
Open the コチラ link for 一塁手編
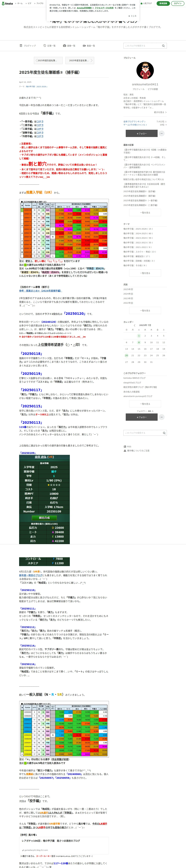pos(40,122)
